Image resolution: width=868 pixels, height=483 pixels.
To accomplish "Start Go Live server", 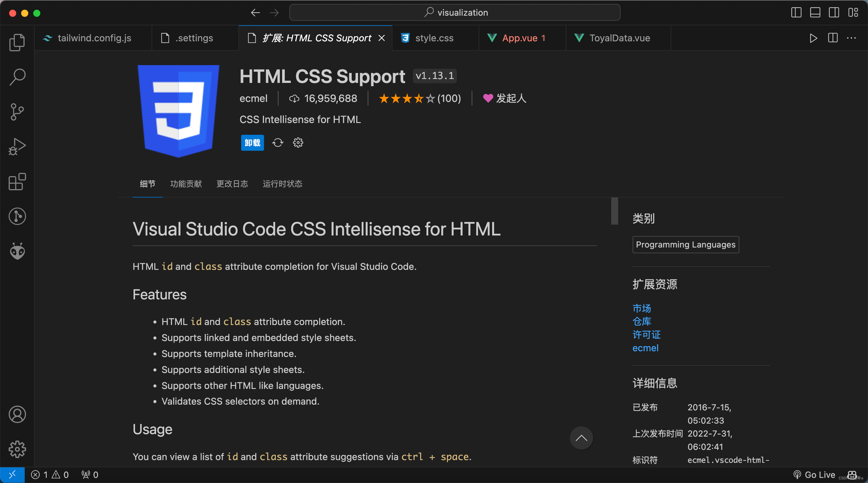I will point(814,475).
